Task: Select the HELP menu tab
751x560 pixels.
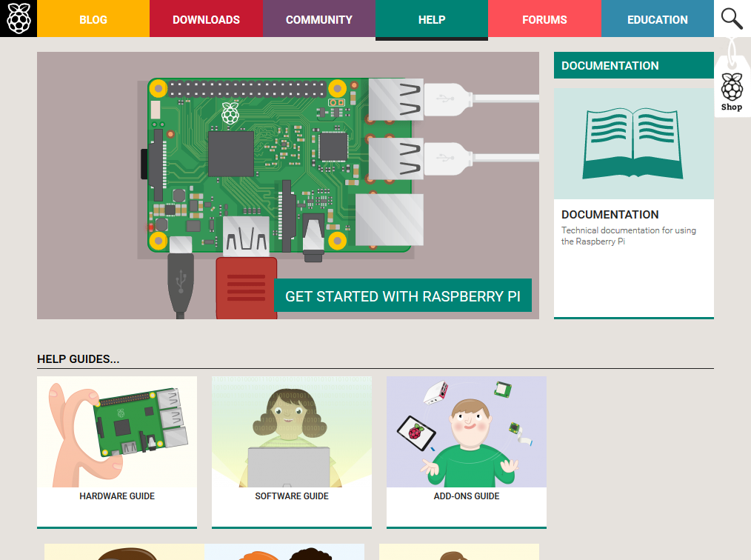Action: [432, 19]
